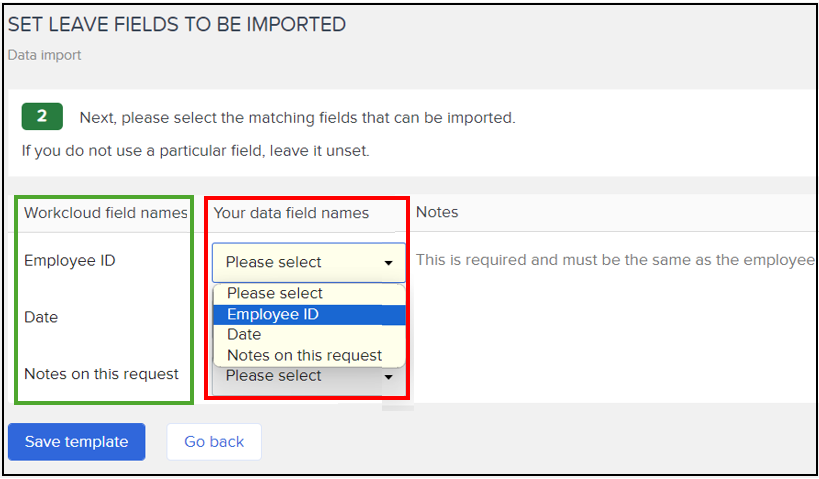Click the Set Leave Fields page title
819x479 pixels.
(177, 25)
